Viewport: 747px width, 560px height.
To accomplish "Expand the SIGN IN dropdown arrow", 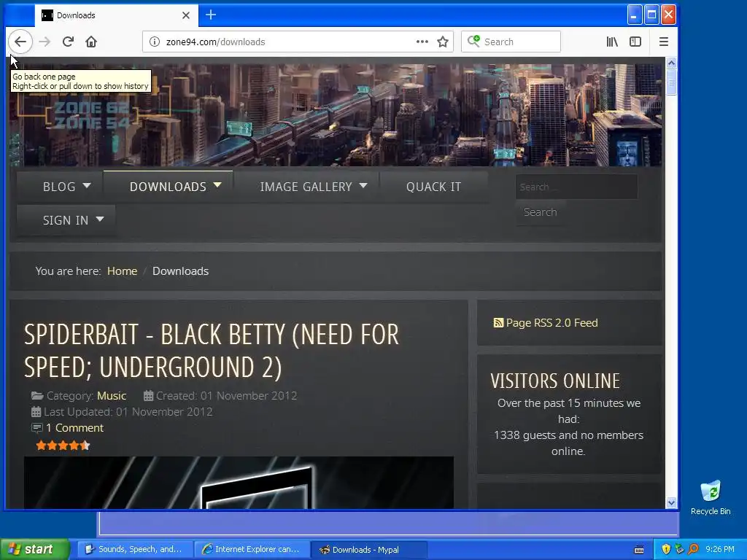I will pos(99,219).
